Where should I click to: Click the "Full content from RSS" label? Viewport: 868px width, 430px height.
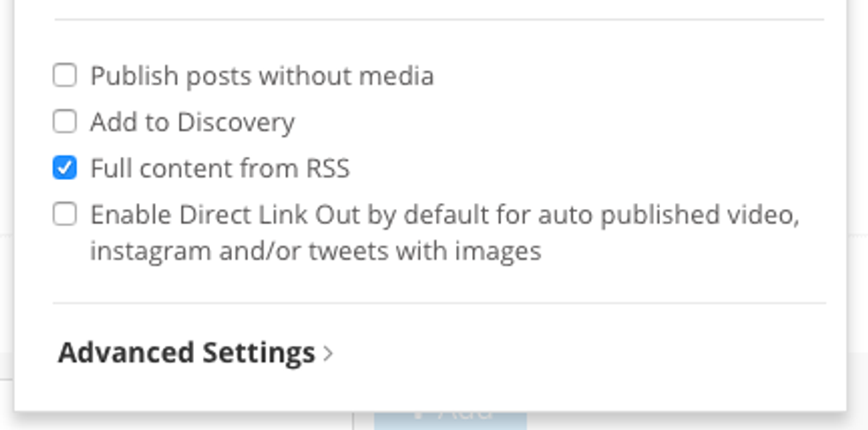click(x=220, y=168)
